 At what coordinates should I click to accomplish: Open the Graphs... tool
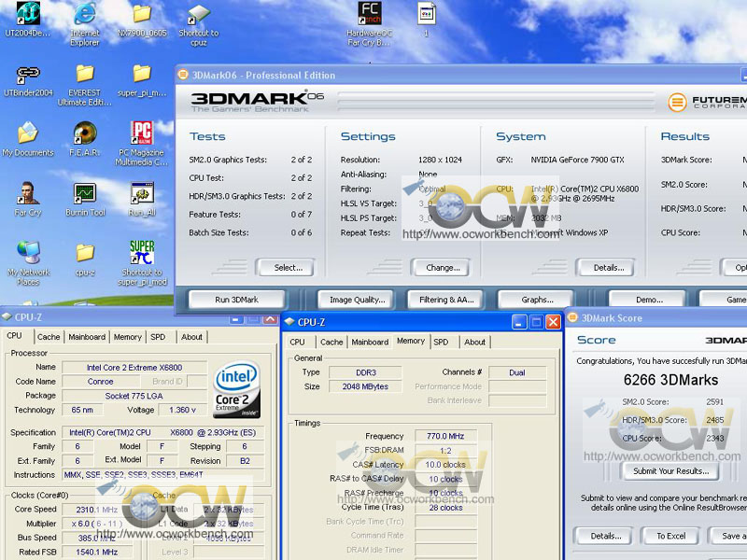tap(535, 300)
